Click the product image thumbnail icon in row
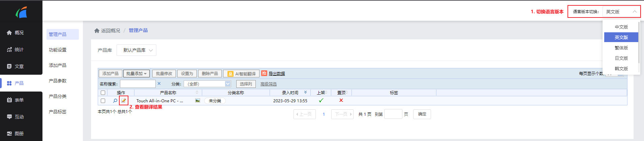The height and width of the screenshot is (141, 644). point(198,100)
